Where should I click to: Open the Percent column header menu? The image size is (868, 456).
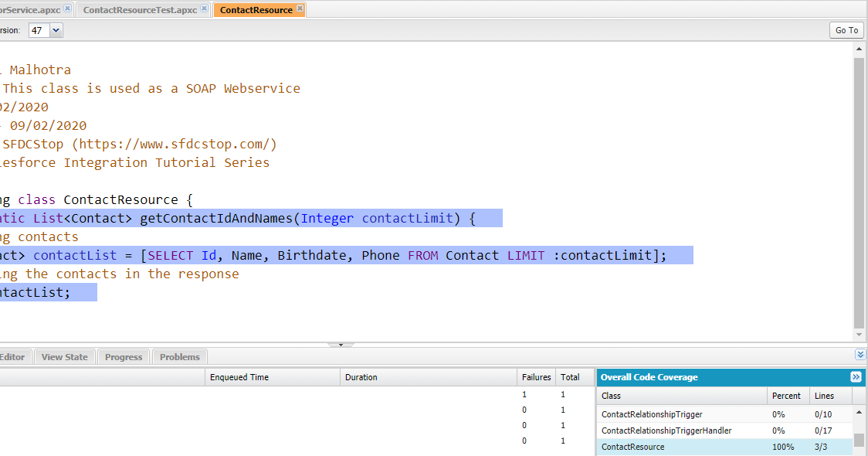pyautogui.click(x=788, y=396)
